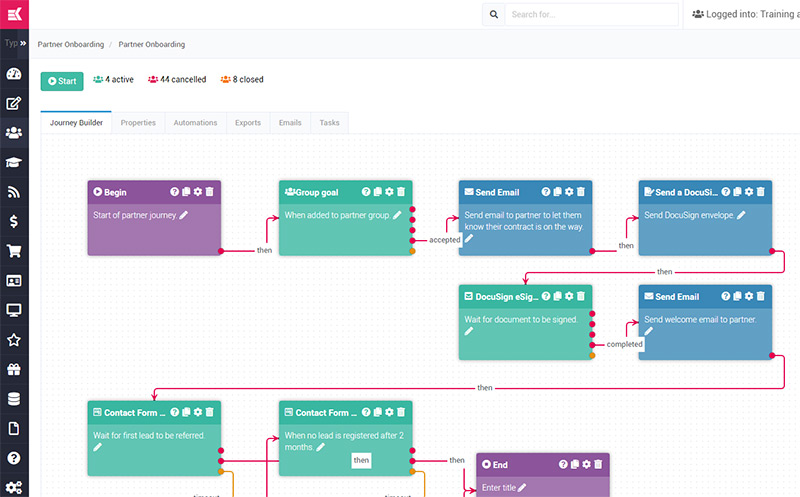
Task: Open settings of Send a DocuSign node
Action: [749, 192]
